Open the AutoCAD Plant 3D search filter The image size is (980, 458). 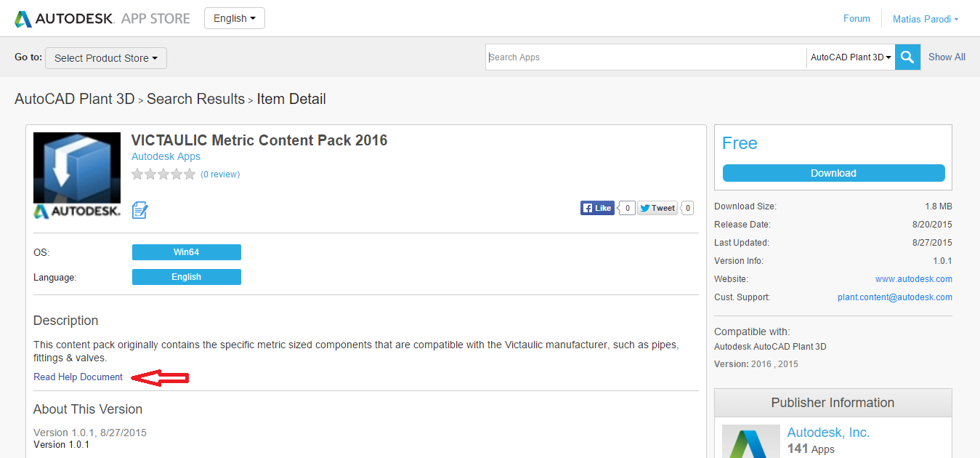[x=850, y=57]
